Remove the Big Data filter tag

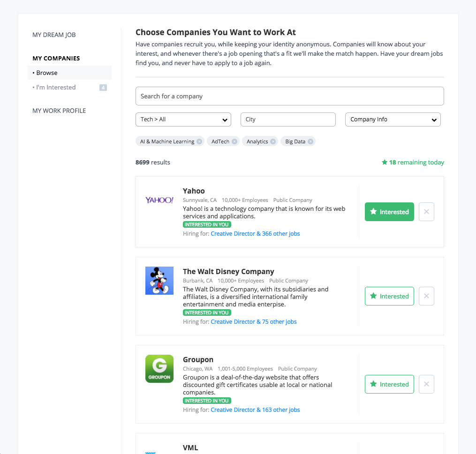coord(310,141)
